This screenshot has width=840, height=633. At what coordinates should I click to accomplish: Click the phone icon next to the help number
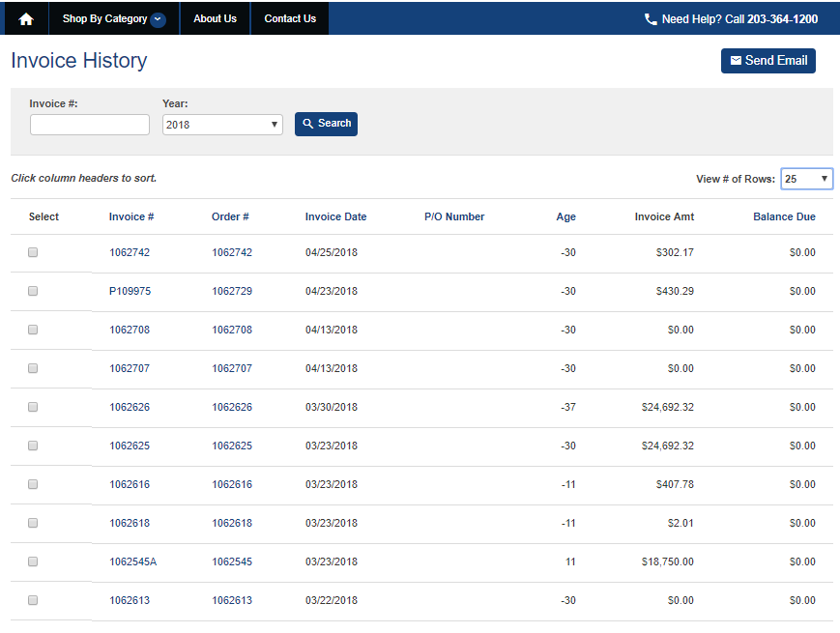(652, 17)
